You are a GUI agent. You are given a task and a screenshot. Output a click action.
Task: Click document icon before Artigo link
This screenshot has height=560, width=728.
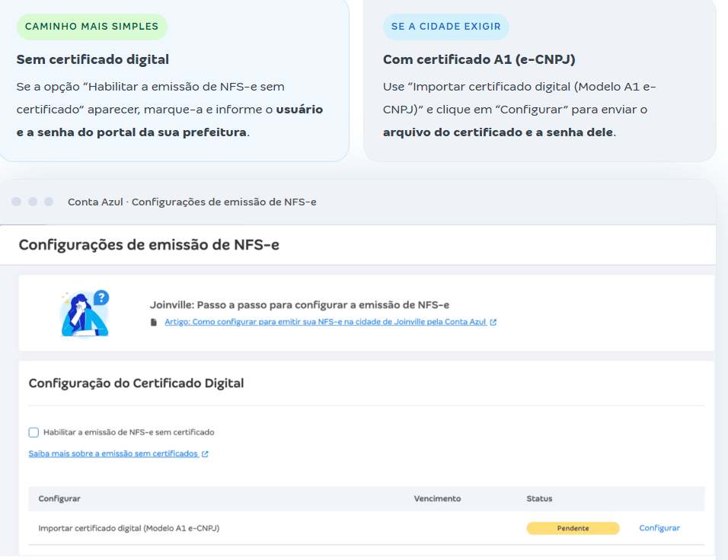click(154, 322)
